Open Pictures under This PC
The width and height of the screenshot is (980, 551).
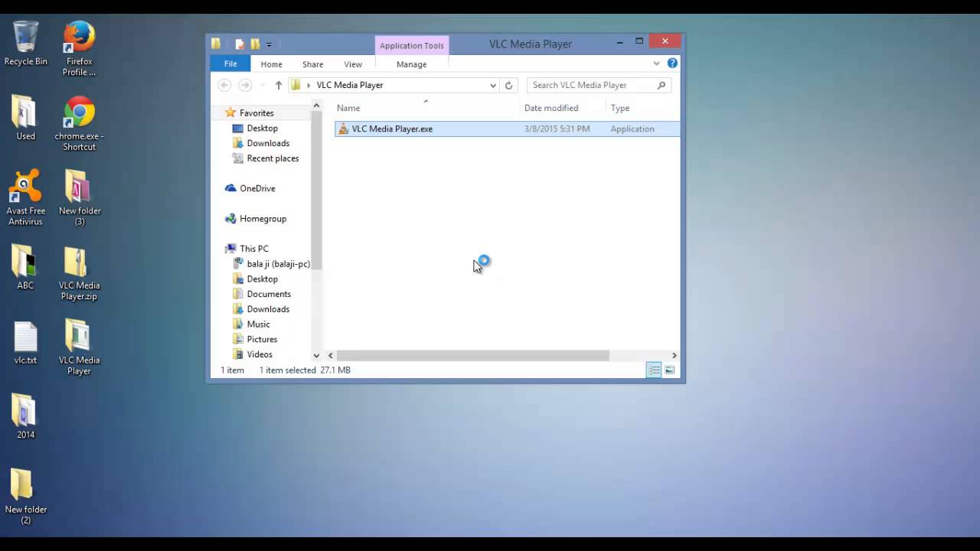262,339
